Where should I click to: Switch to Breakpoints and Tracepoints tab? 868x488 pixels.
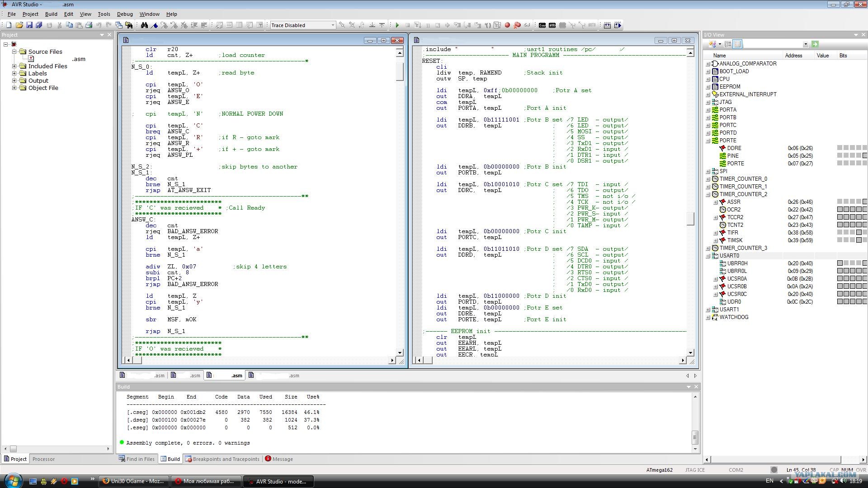point(222,459)
